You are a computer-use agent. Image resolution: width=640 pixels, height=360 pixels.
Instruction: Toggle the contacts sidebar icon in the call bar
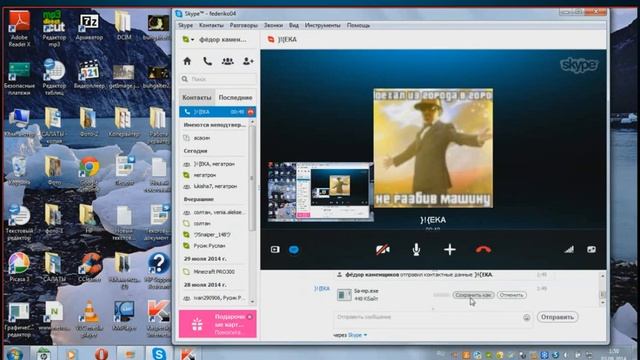pos(275,249)
